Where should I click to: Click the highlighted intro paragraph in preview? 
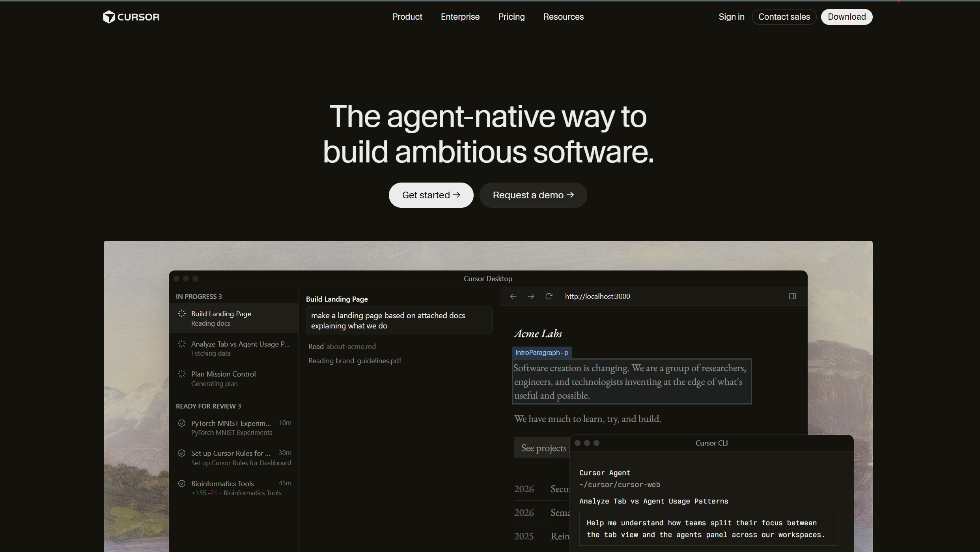point(631,382)
